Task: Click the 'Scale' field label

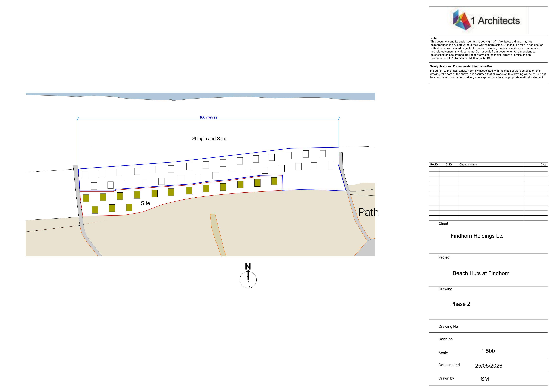Action: click(x=443, y=353)
